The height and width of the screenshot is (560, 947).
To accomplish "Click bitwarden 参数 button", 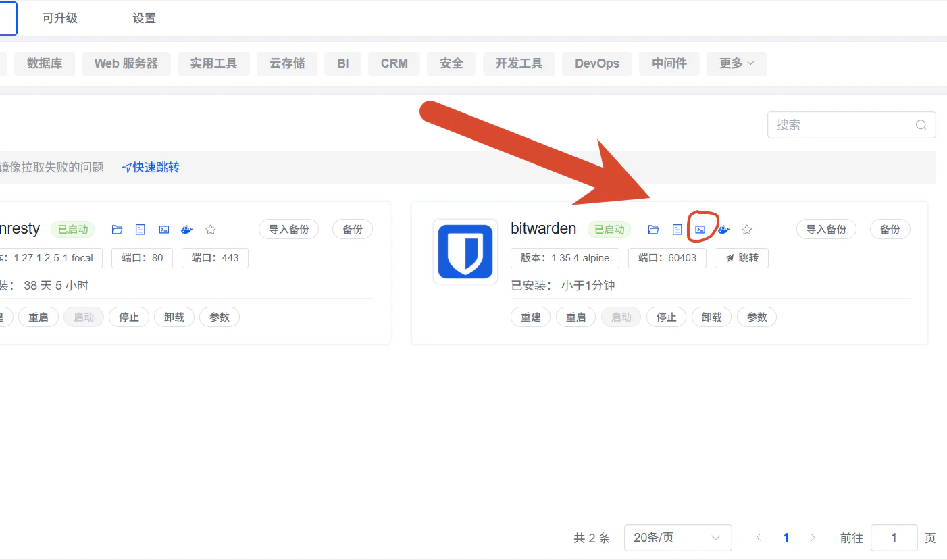I will click(x=757, y=317).
